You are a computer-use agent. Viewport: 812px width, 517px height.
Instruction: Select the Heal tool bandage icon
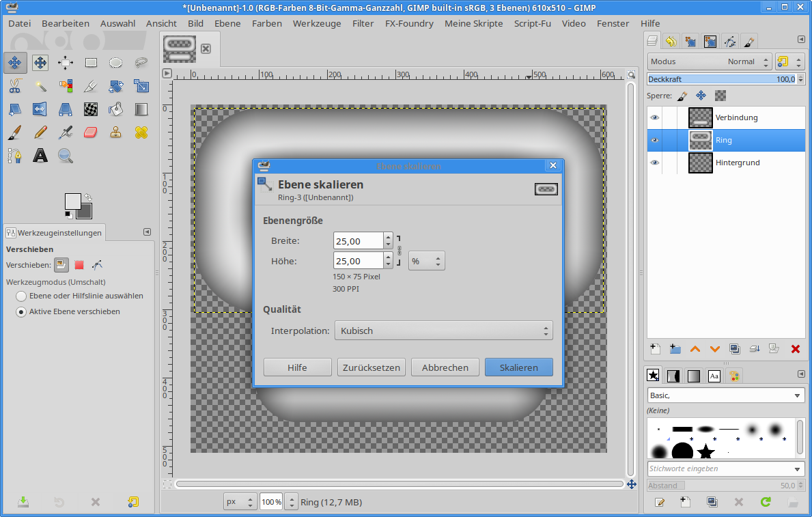[141, 132]
